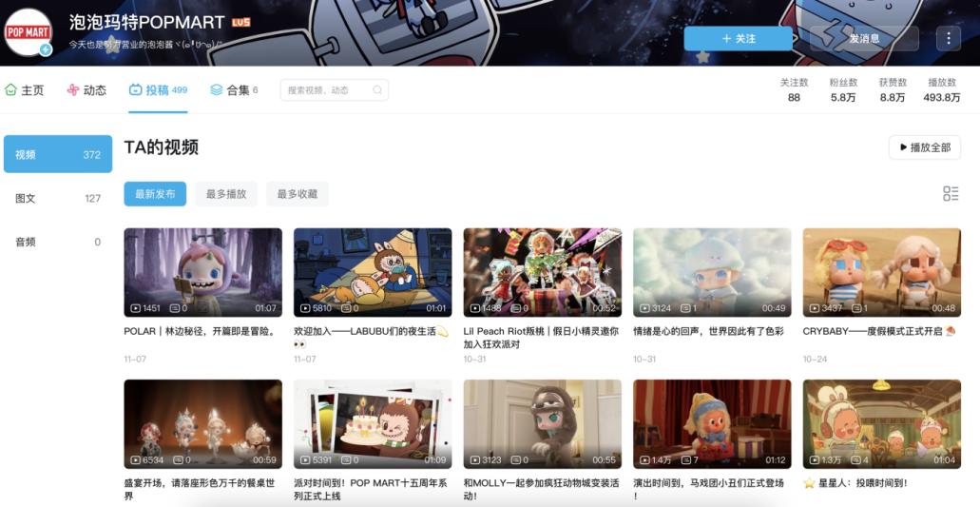980x507 pixels.
Task: Sort by 最新发布
Action: pyautogui.click(x=155, y=194)
